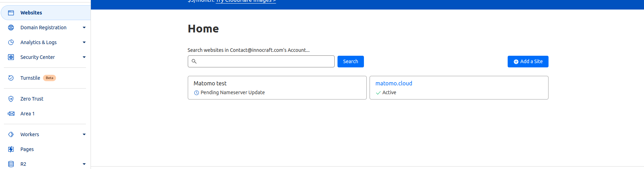
Task: Click the Websites browser icon in sidebar
Action: [11, 13]
